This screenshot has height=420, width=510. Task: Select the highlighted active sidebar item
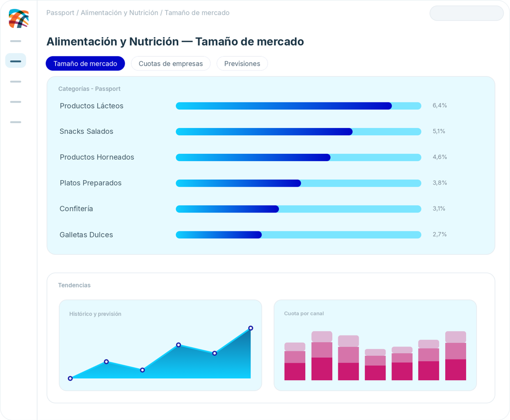click(15, 61)
